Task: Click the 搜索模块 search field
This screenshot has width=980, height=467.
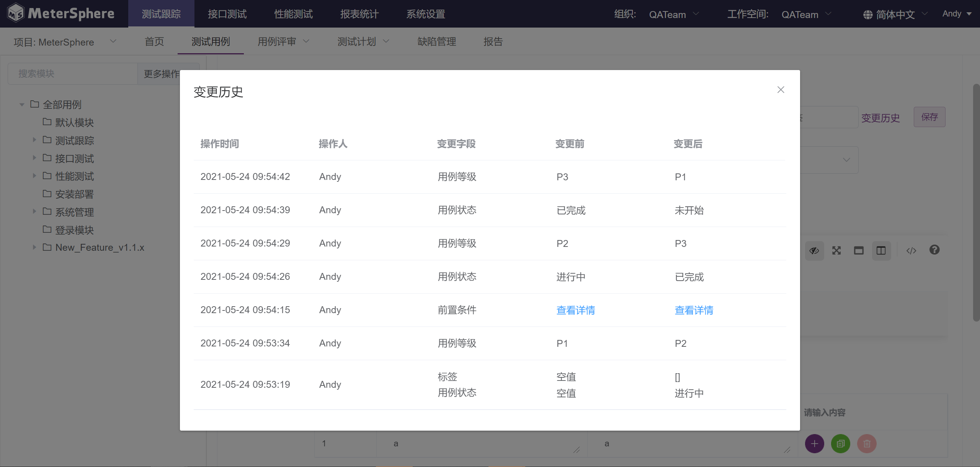Action: [x=73, y=73]
